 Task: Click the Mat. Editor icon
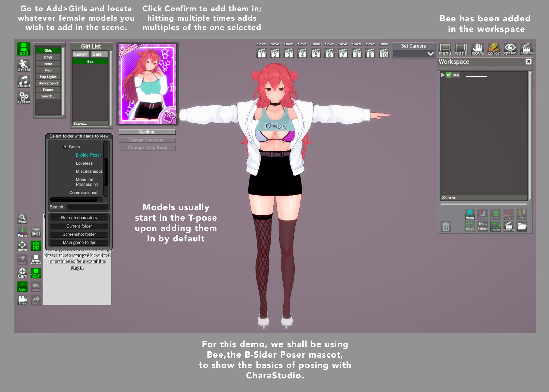(482, 226)
